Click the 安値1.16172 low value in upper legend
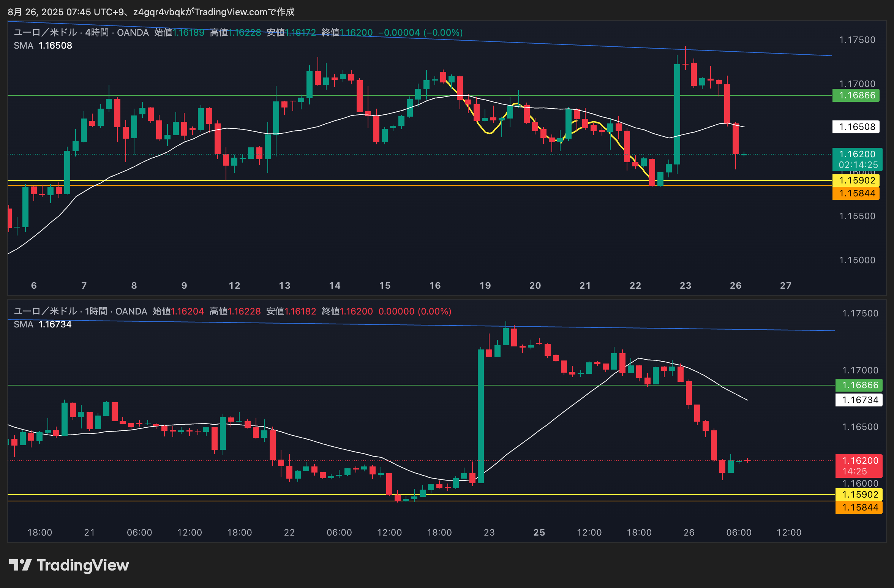The width and height of the screenshot is (894, 588). pyautogui.click(x=291, y=33)
